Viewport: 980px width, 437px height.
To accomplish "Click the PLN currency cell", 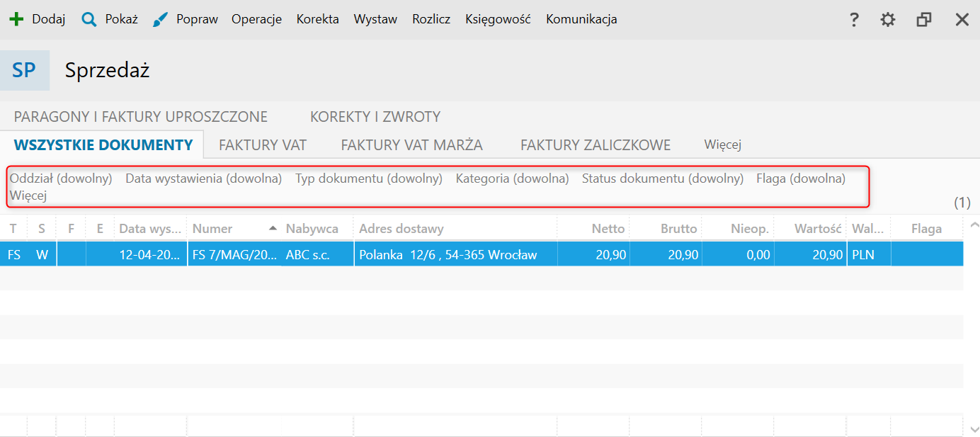I will [868, 254].
